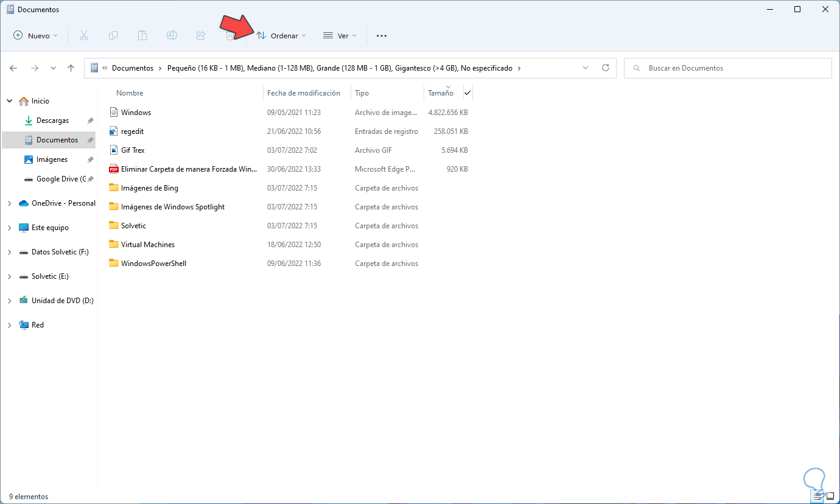The image size is (840, 504).
Task: Open the Tamaño column filter checkmark dropdown
Action: pos(467,93)
